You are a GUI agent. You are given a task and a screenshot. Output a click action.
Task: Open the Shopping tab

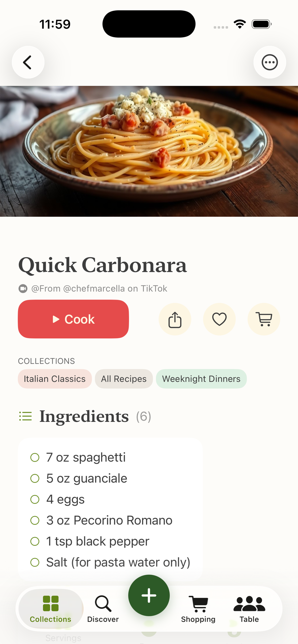click(x=198, y=608)
